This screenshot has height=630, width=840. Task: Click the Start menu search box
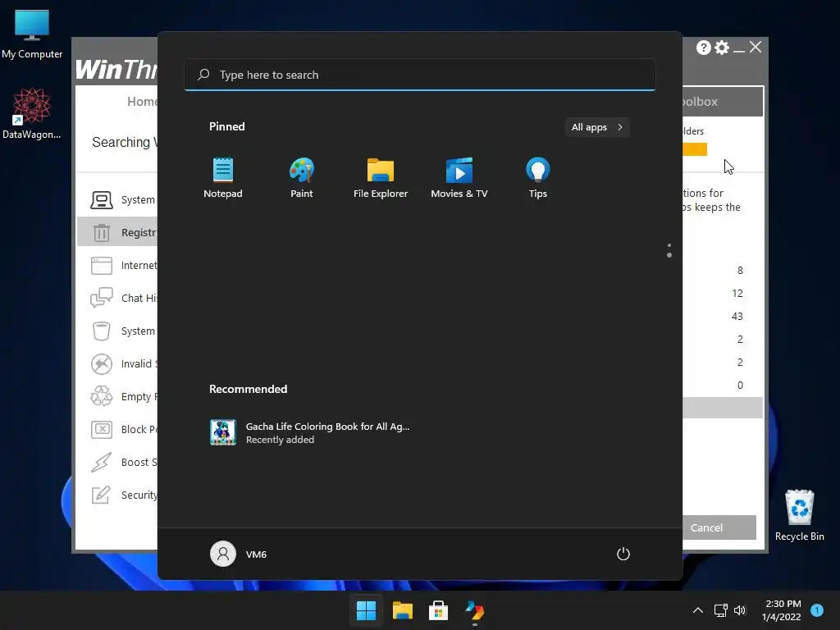click(x=420, y=75)
